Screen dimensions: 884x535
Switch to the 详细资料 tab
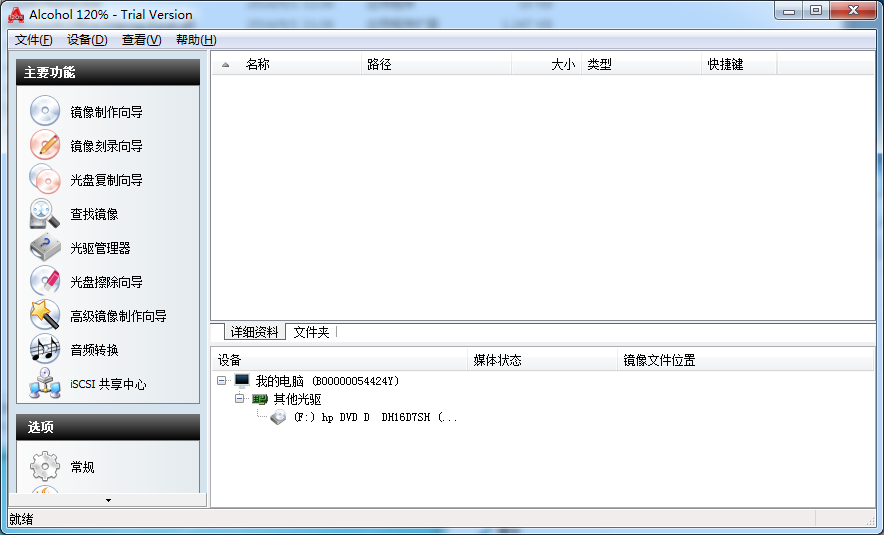(254, 332)
